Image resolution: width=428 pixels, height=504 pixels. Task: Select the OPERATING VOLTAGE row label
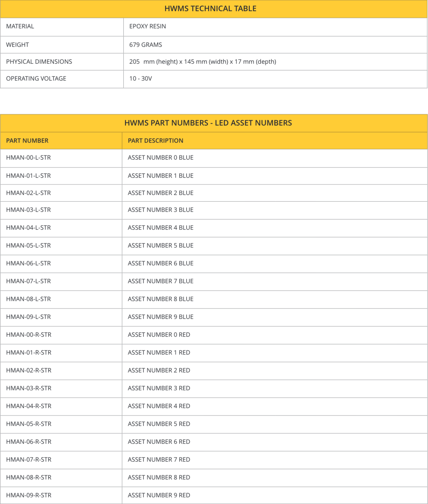pos(36,79)
